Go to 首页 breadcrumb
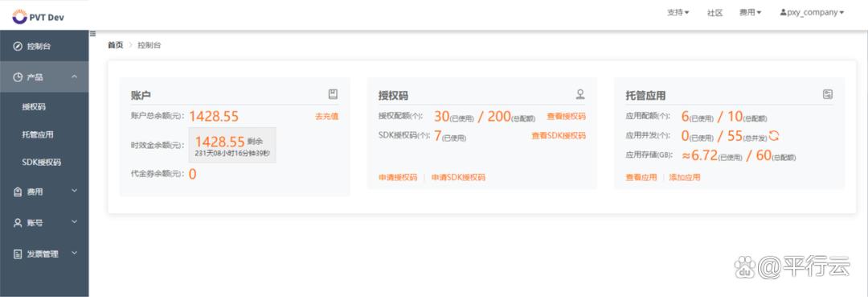 (115, 45)
